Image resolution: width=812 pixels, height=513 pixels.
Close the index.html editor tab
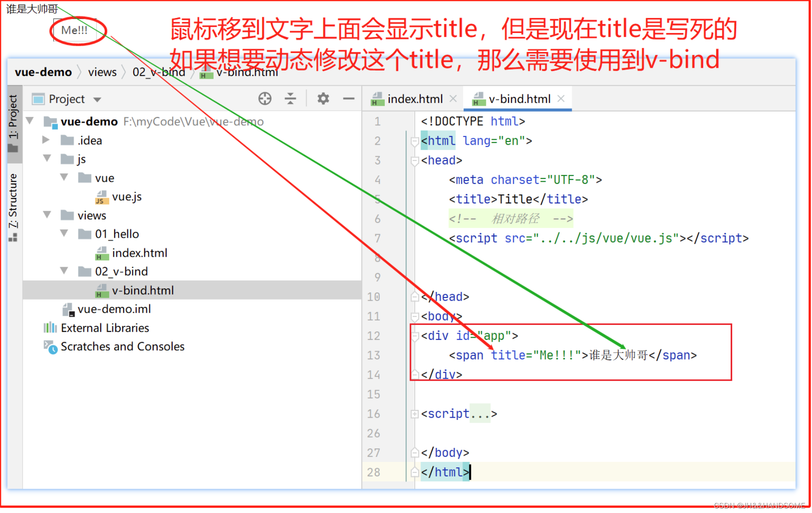pos(453,99)
